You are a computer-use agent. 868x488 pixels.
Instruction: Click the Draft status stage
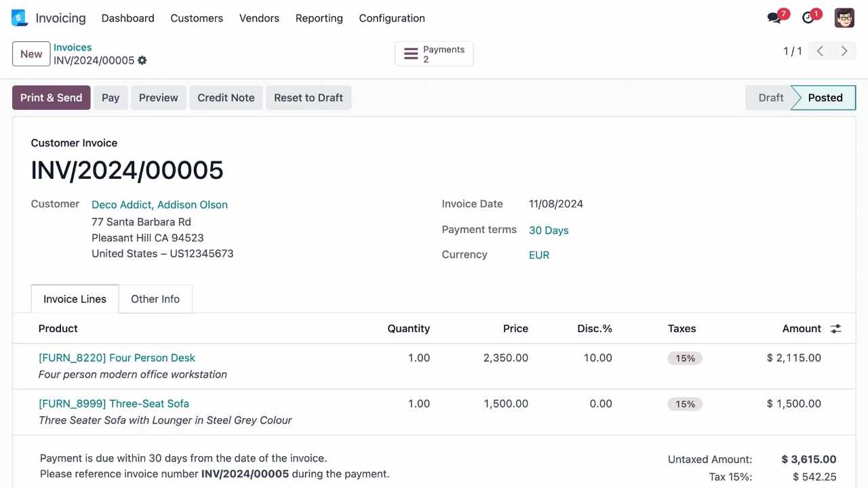click(770, 98)
